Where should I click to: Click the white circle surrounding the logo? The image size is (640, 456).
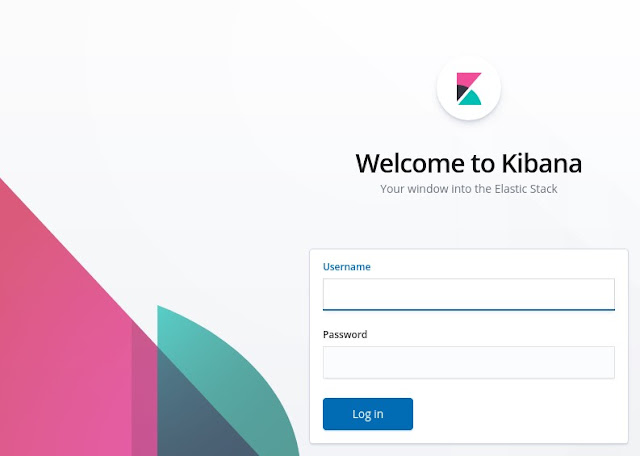coord(469,88)
